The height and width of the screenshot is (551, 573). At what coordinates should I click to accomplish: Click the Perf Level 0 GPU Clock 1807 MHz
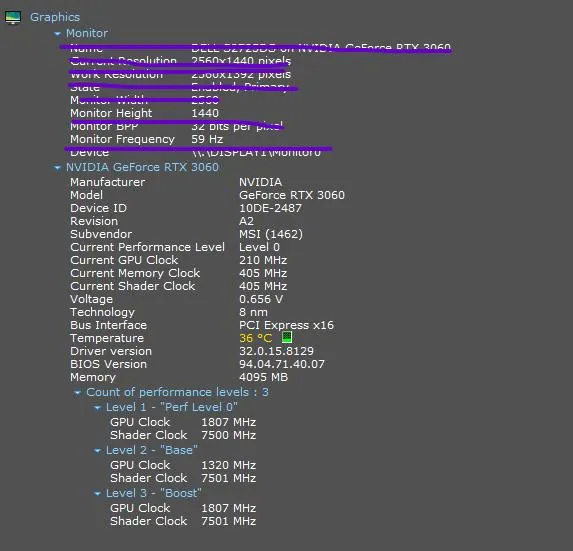coord(229,422)
